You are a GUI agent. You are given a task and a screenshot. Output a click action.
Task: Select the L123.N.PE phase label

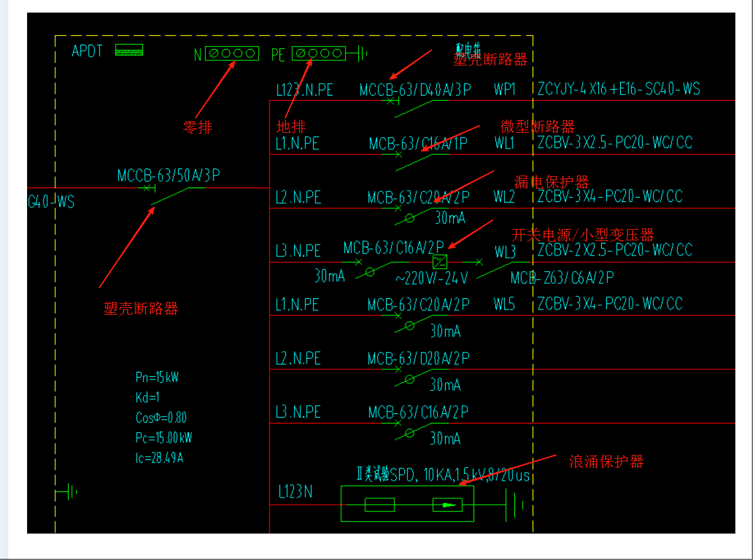tap(305, 90)
